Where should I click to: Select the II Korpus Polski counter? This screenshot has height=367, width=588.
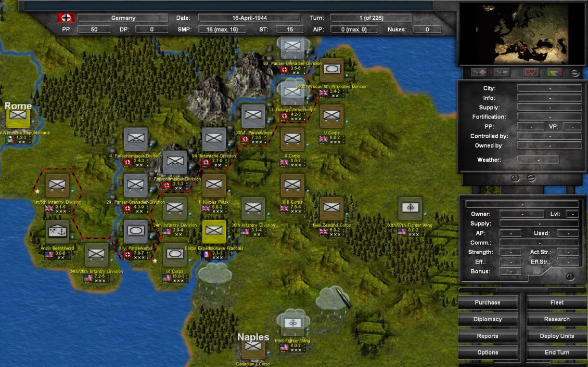coord(214,186)
